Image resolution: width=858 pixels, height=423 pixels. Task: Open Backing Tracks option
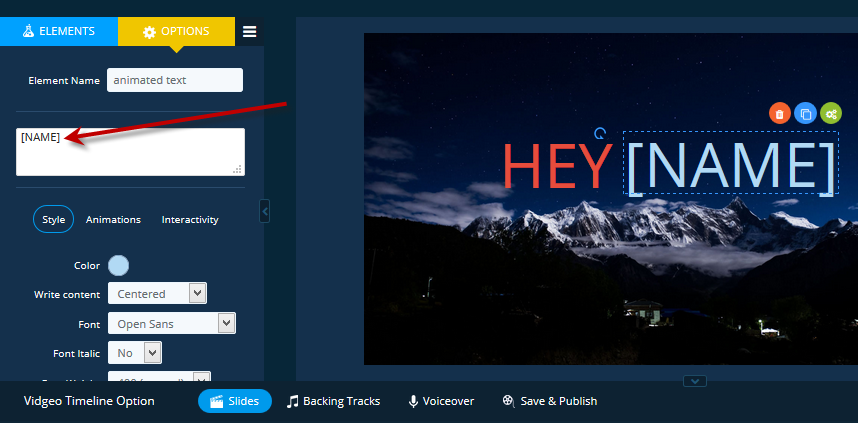(x=333, y=401)
